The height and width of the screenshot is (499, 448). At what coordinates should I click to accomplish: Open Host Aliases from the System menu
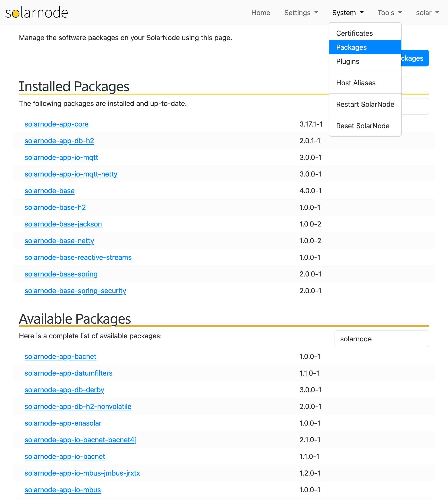[x=356, y=83]
